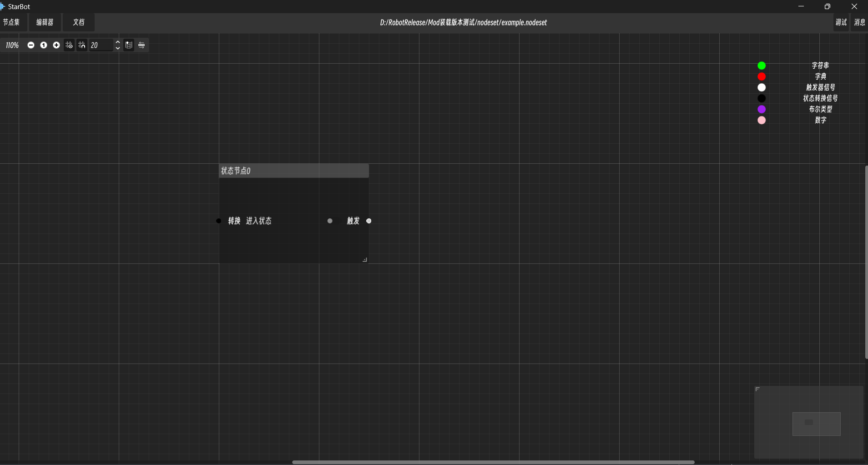Screen dimensions: 868x465
Task: Click the red 字典 legend dot
Action: click(762, 76)
